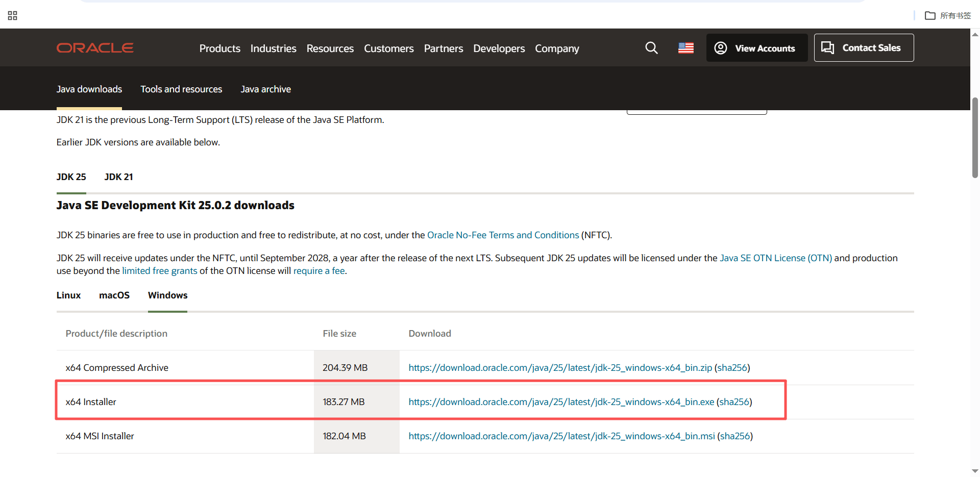
Task: Click the 183.27 MB file size
Action: 344,402
